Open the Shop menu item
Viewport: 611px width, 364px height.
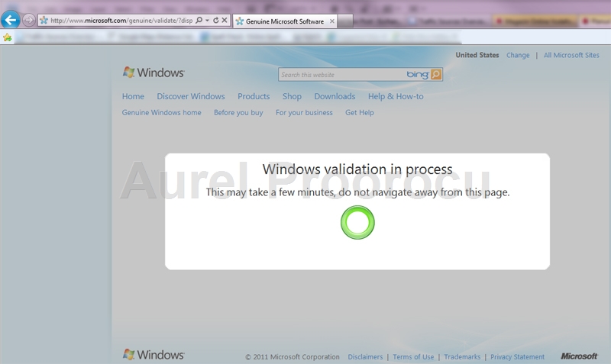coord(292,97)
